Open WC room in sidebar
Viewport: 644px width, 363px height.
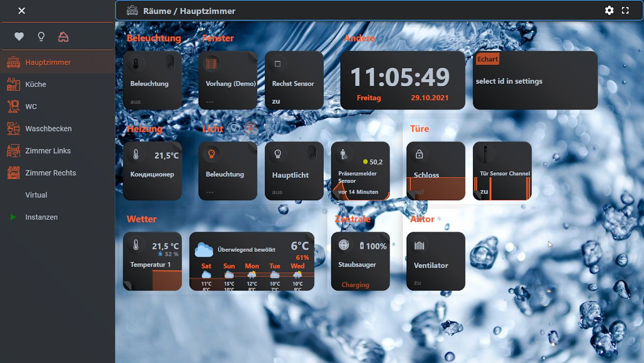coord(58,107)
